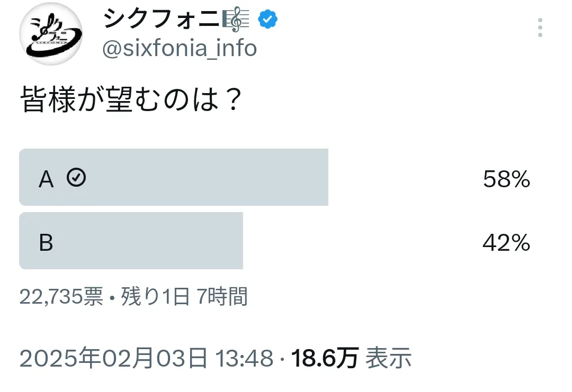Click the letter A poll label
The height and width of the screenshot is (392, 572).
point(46,180)
